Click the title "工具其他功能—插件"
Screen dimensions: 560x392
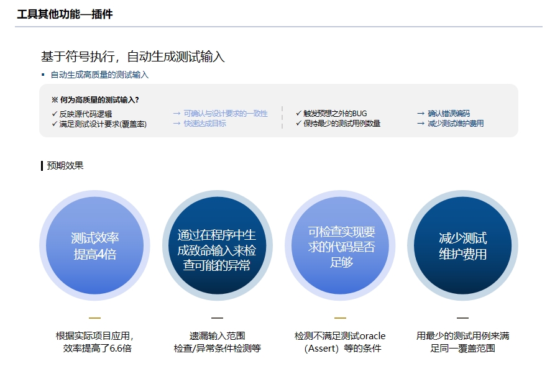coord(65,14)
